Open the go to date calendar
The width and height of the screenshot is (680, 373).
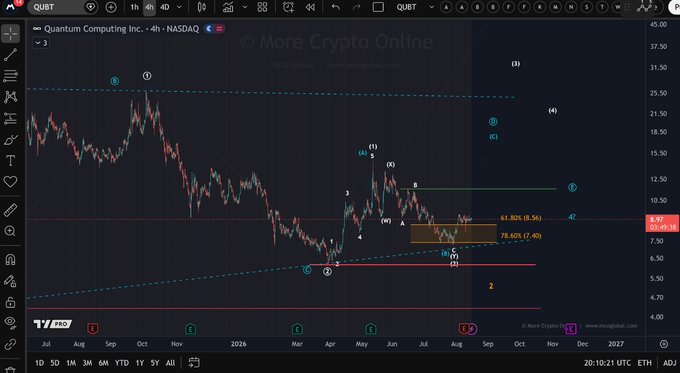pyautogui.click(x=194, y=362)
